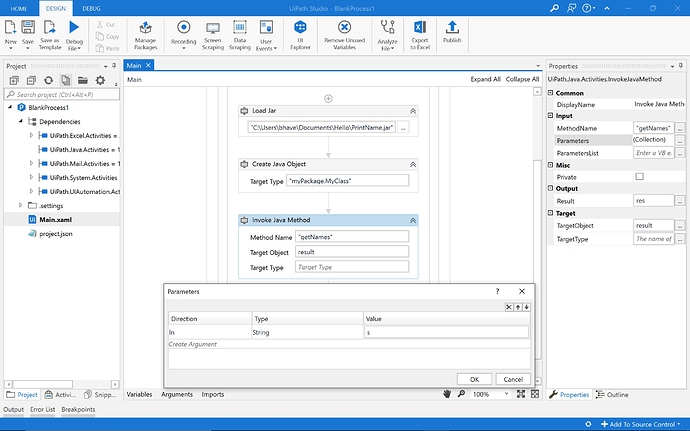Viewport: 690px width, 431px height.
Task: Collapse the Invoke Java Method activity
Action: click(413, 220)
